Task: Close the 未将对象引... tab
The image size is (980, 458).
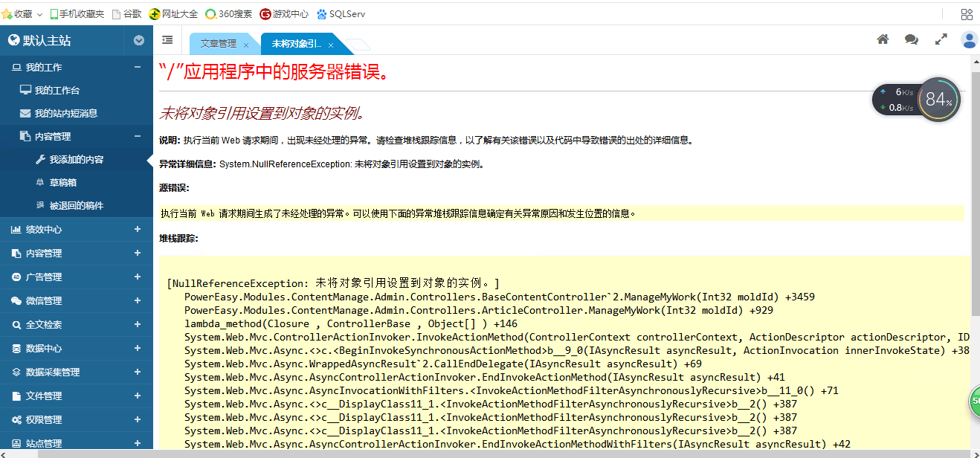Action: pos(329,45)
